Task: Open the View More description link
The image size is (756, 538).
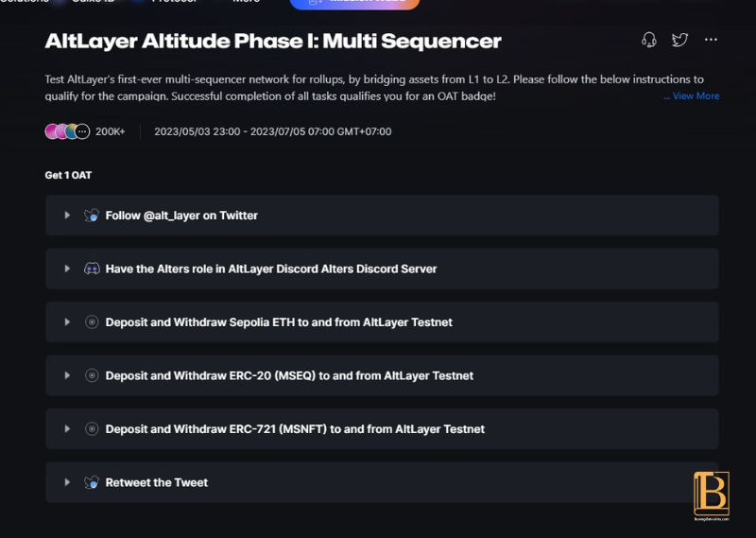Action: click(692, 96)
